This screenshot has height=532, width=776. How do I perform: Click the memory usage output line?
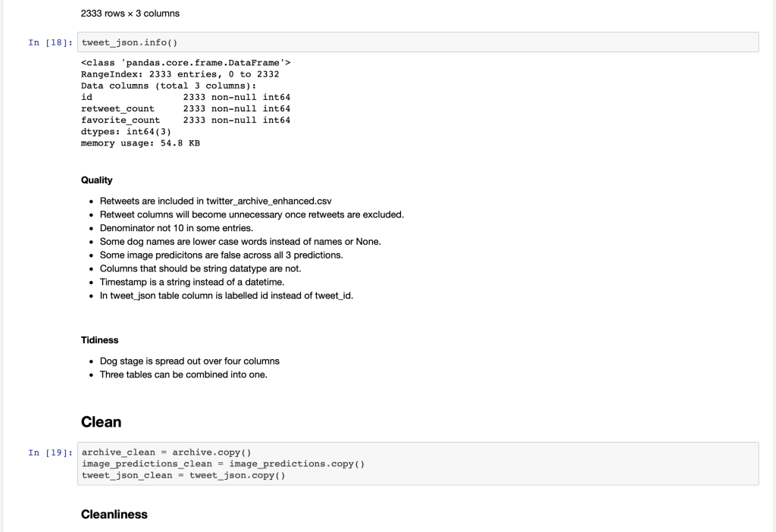(140, 142)
